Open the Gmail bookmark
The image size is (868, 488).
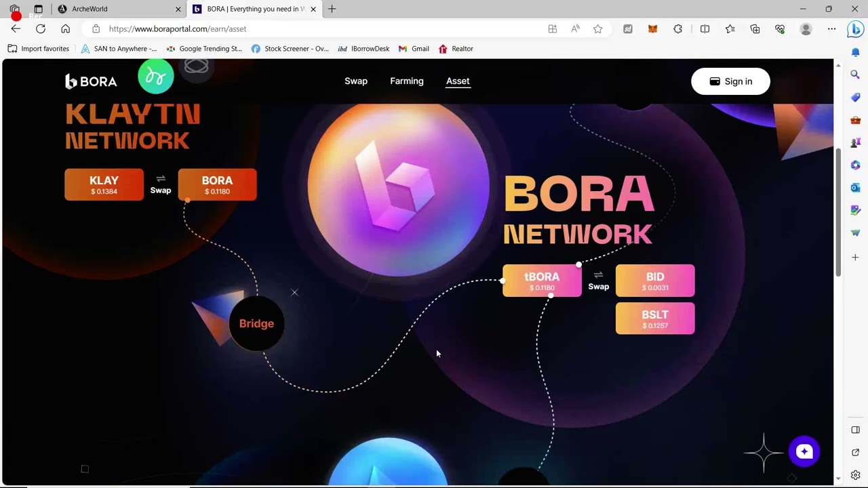(414, 49)
